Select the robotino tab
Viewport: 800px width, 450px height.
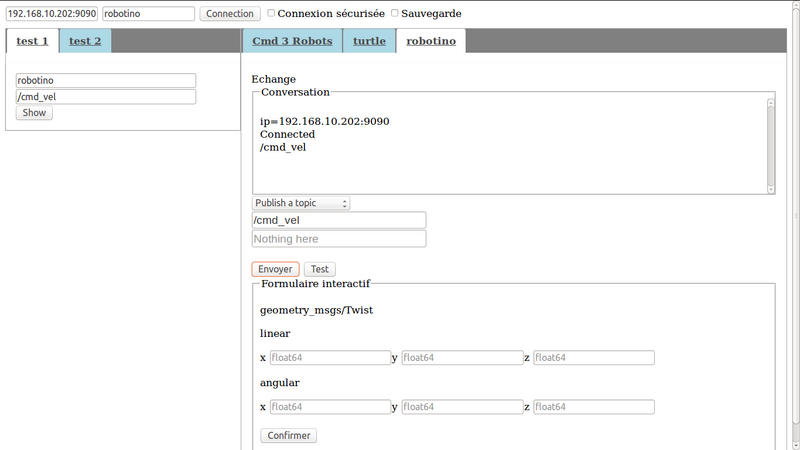(x=431, y=41)
